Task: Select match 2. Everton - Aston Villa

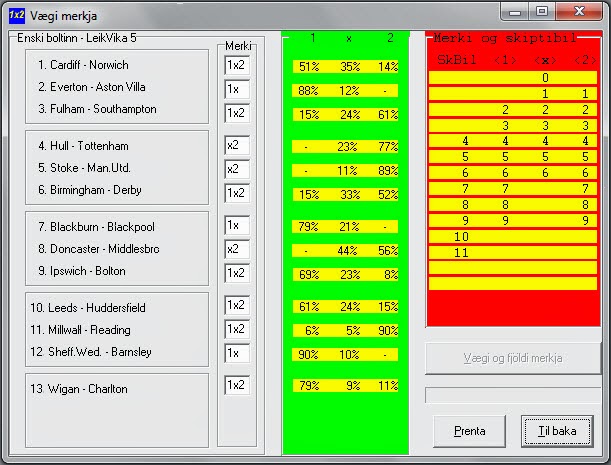Action: [x=92, y=87]
